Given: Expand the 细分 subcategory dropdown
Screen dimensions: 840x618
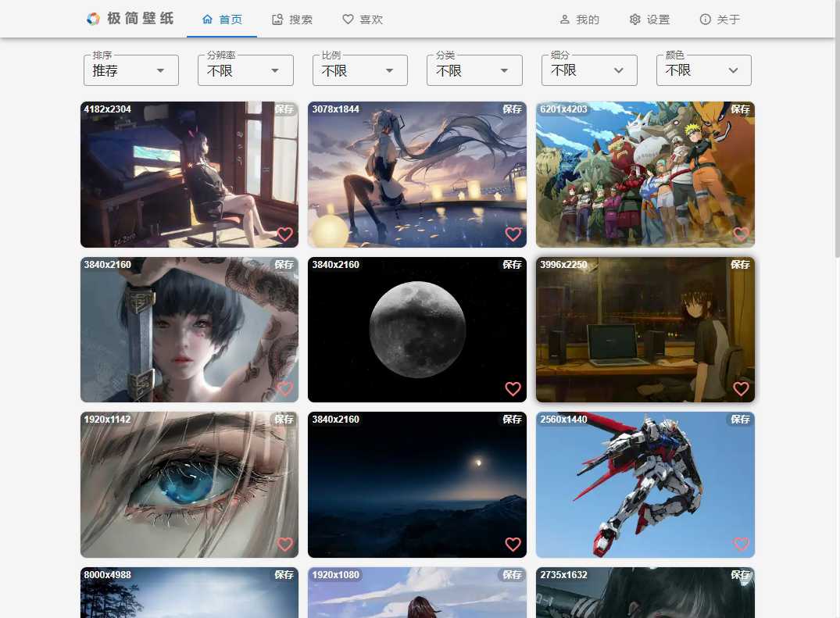Looking at the screenshot, I should pos(589,70).
